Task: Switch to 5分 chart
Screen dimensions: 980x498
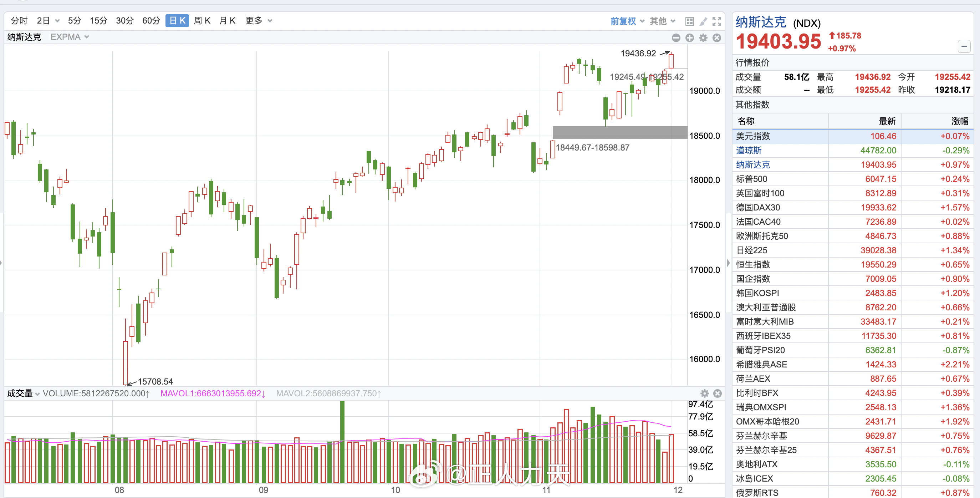Action: (x=75, y=21)
